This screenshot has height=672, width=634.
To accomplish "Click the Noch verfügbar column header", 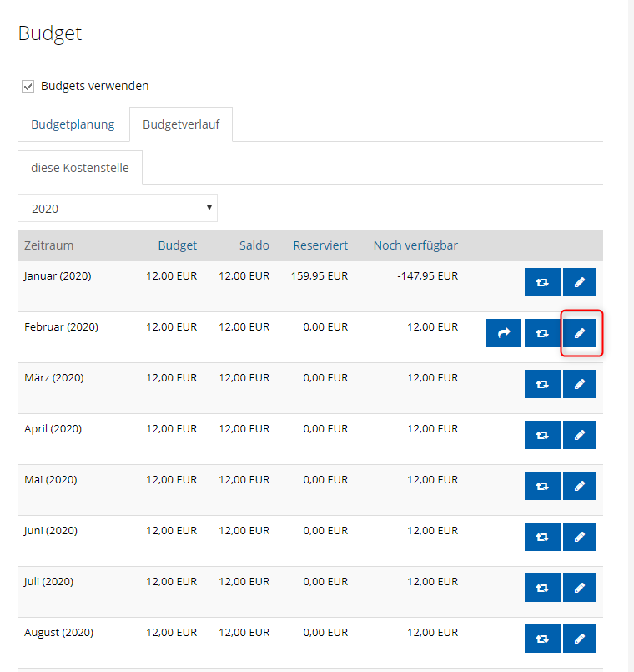I will click(x=415, y=245).
